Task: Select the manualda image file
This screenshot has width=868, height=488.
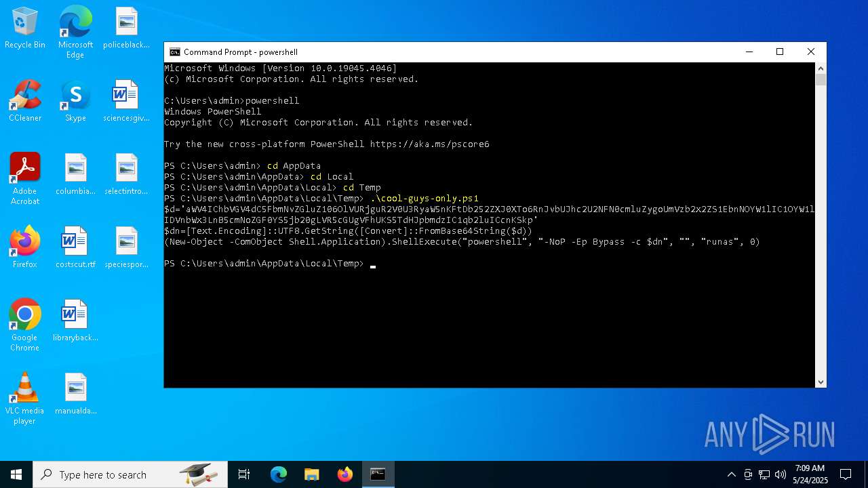Action: 75,394
